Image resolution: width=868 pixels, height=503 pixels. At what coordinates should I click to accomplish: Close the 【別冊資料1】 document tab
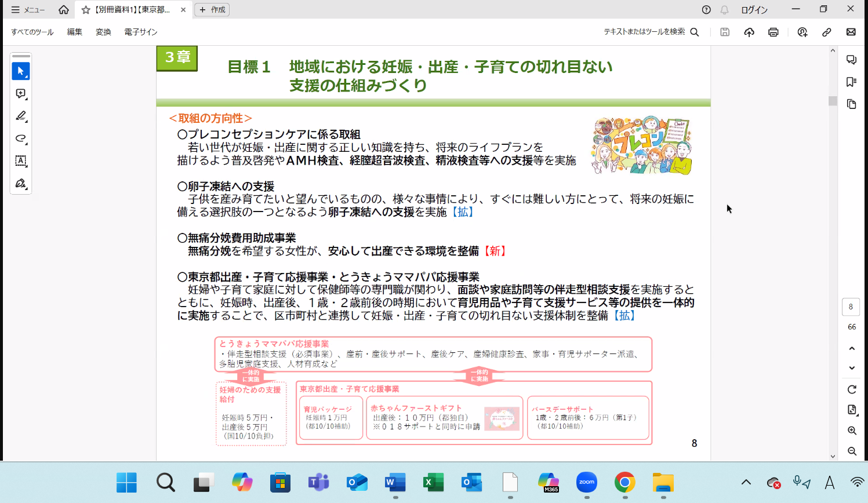[183, 10]
